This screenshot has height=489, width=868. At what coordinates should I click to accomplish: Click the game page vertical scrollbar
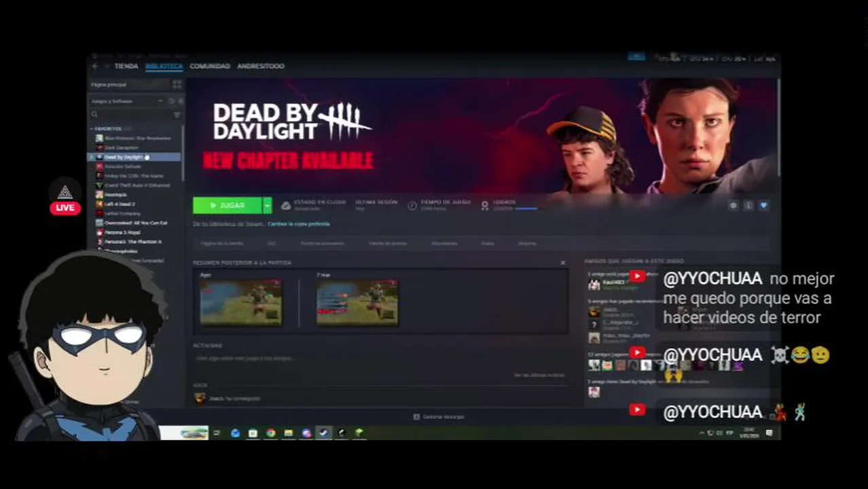pos(779,129)
